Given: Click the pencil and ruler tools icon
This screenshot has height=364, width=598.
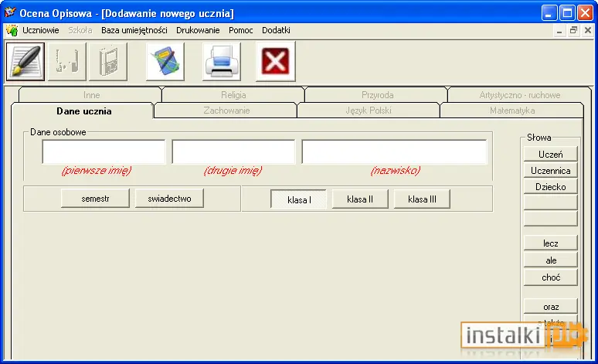Looking at the screenshot, I should (165, 61).
